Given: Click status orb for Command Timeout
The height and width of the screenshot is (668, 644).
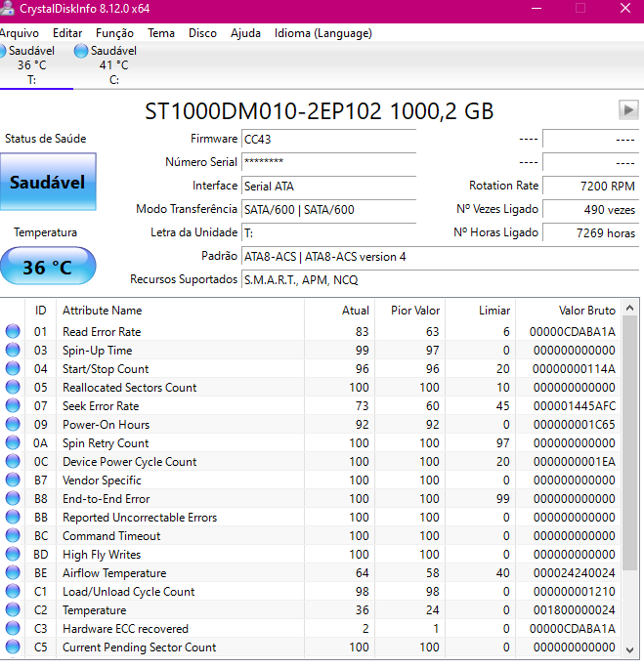Looking at the screenshot, I should tap(13, 535).
